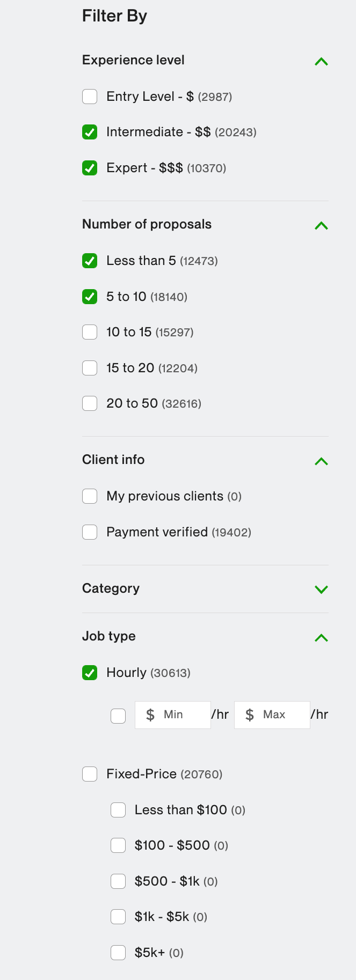356x980 pixels.
Task: Collapse the Number of proposals section
Action: point(321,225)
